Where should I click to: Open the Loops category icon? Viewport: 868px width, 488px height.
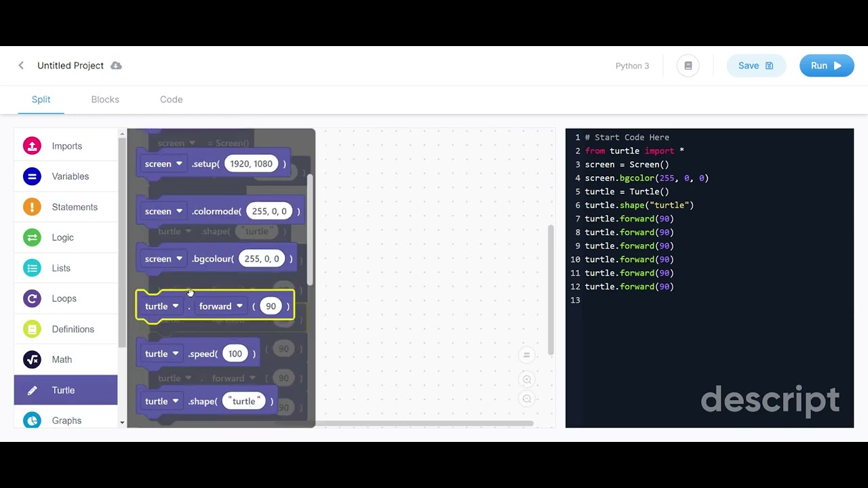(32, 298)
